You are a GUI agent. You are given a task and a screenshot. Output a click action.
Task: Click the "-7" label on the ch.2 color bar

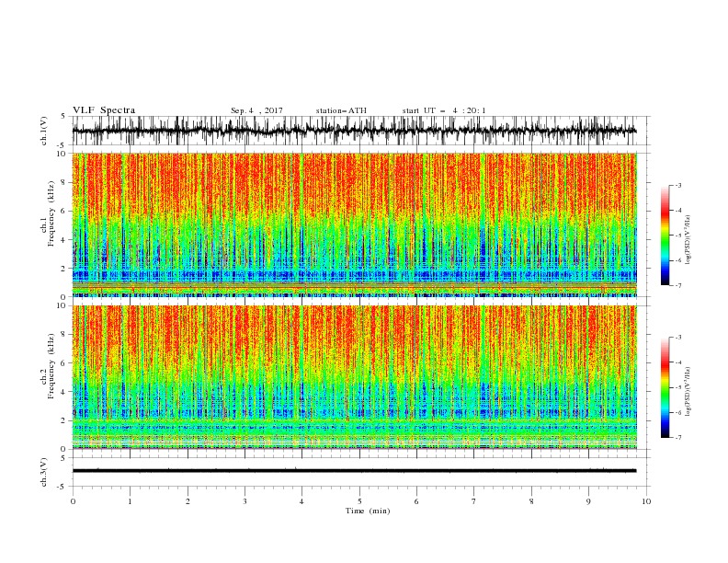[677, 438]
